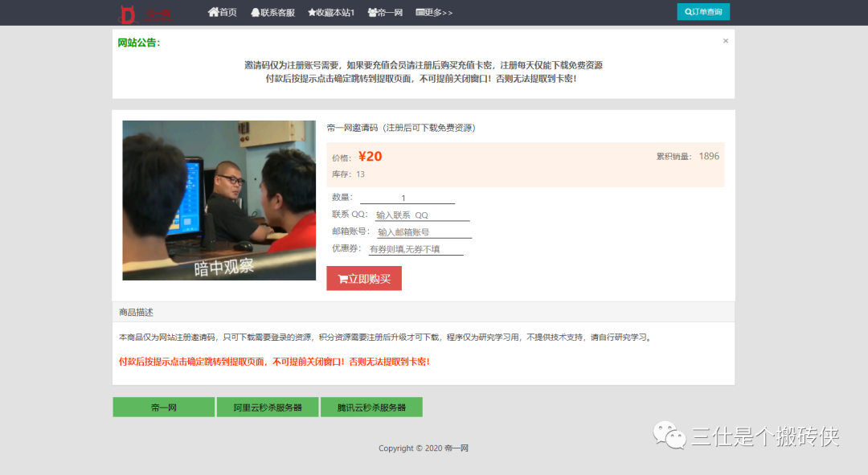The height and width of the screenshot is (475, 868).
Task: Open the 首页 menu item
Action: tap(222, 13)
